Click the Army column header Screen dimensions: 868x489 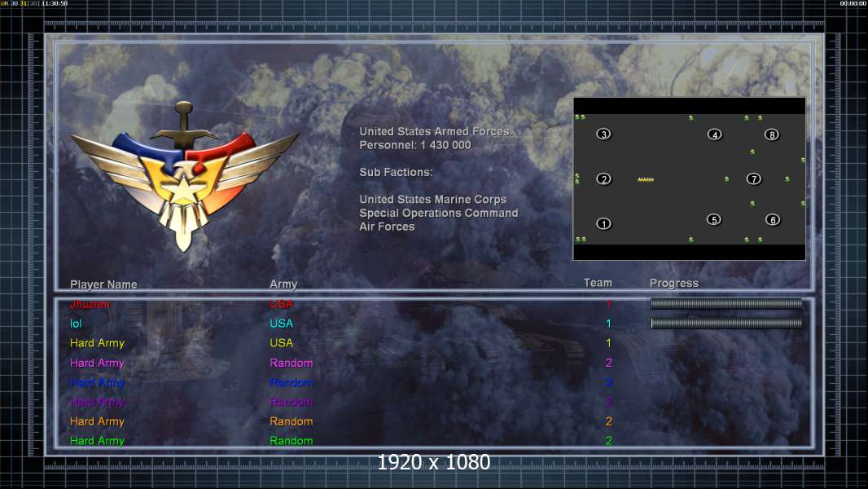tap(283, 284)
